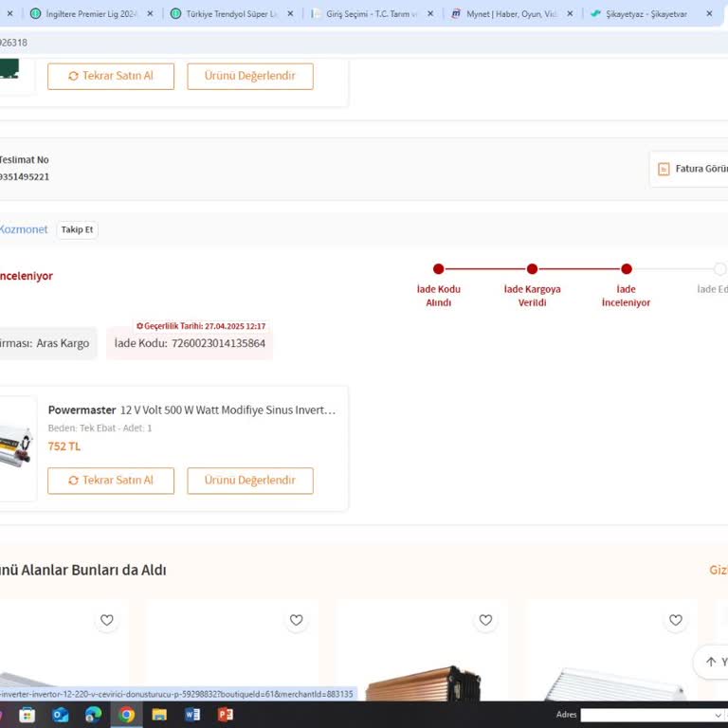
Task: Click the top product's green thumbnail image
Action: point(9,69)
